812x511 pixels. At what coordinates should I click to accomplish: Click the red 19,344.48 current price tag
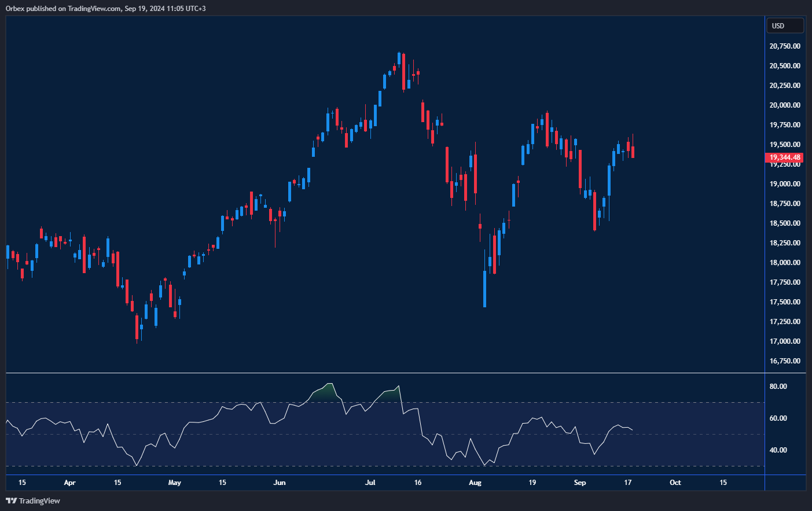(x=785, y=157)
